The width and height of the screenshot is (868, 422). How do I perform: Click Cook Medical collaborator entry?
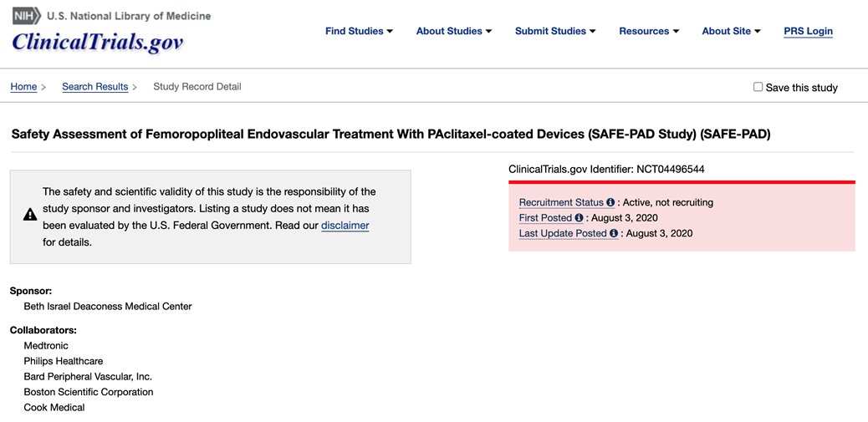coord(54,408)
